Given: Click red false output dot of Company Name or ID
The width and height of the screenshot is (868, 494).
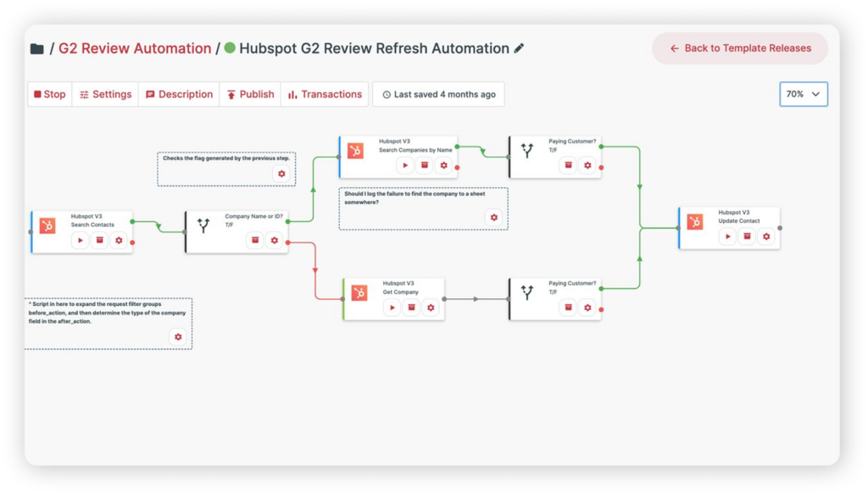Looking at the screenshot, I should click(288, 243).
